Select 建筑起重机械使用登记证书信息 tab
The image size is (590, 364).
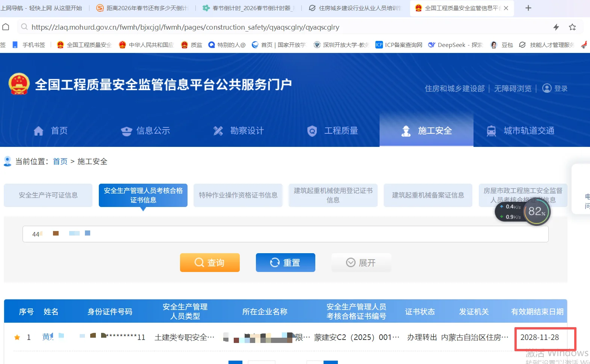pos(333,195)
